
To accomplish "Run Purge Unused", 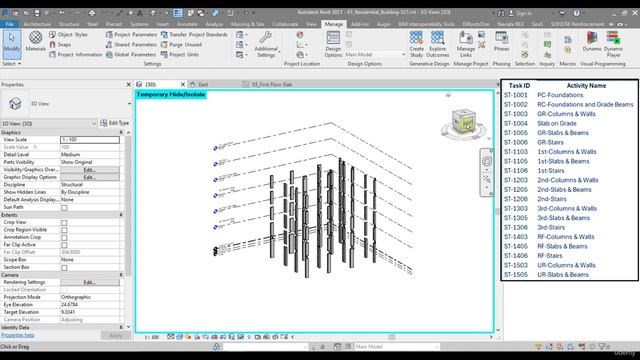I will click(181, 44).
